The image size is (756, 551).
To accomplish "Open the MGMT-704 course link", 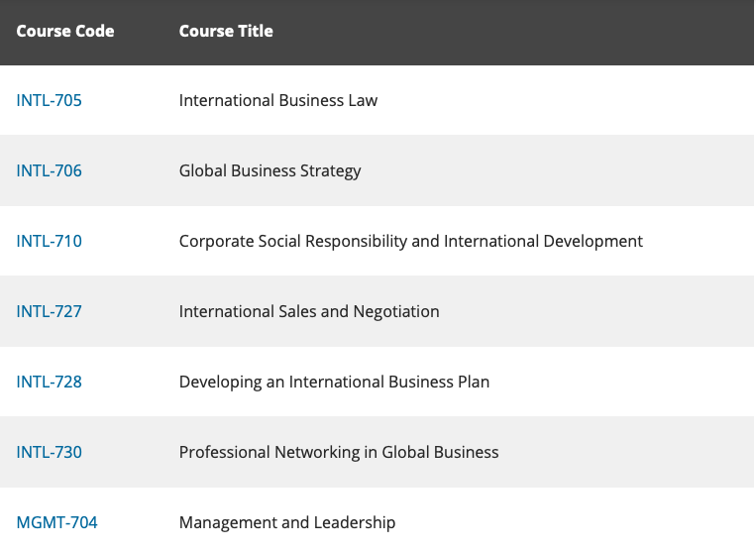I will [x=56, y=522].
